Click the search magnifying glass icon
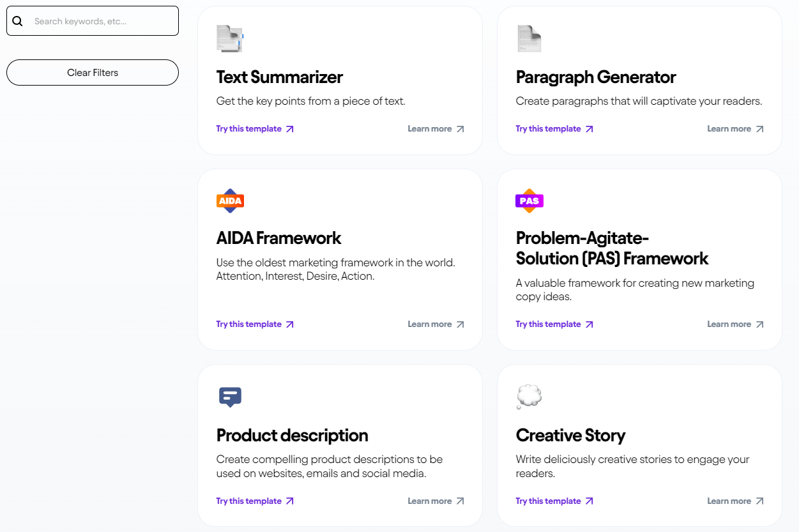Screen dimensions: 799x532 [x=18, y=21]
